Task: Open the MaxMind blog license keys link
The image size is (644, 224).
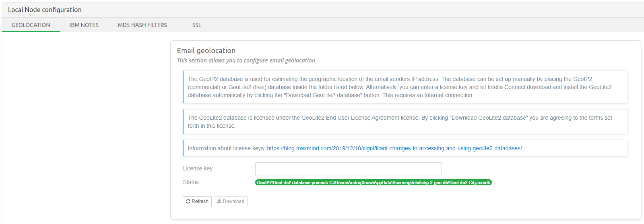Action: pos(394,148)
